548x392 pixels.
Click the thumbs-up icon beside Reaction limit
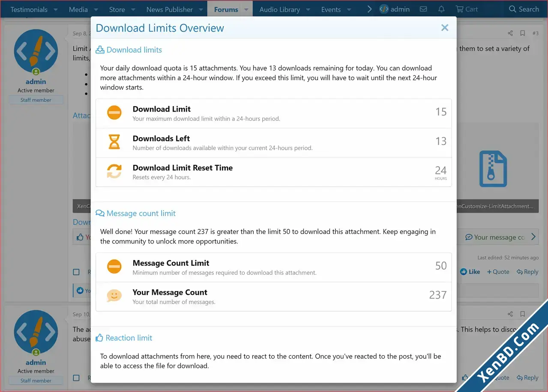point(99,338)
